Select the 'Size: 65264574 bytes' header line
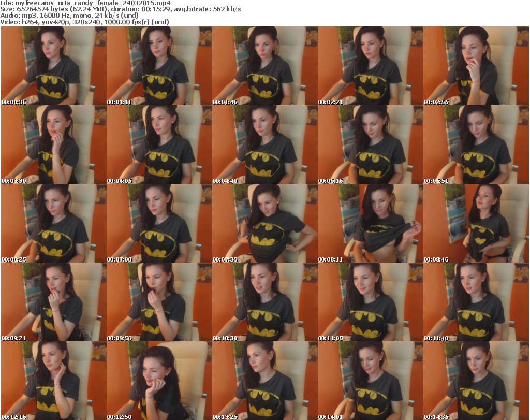The width and height of the screenshot is (530, 420). [x=120, y=9]
